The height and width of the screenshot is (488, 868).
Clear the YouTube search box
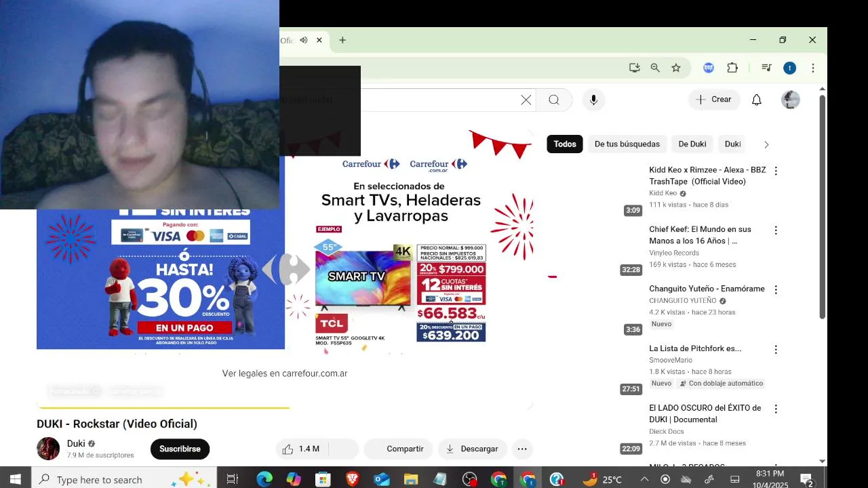(526, 100)
